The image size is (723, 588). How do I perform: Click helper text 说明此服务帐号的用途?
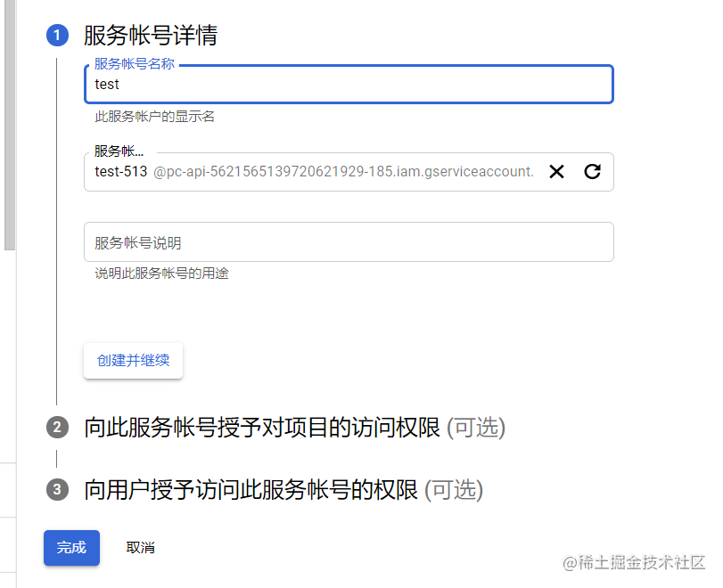(x=161, y=274)
